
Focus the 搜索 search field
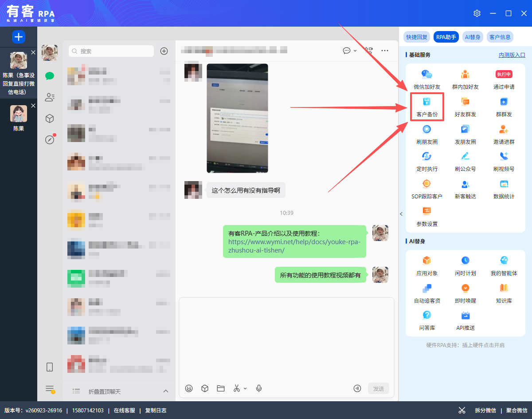pyautogui.click(x=111, y=51)
